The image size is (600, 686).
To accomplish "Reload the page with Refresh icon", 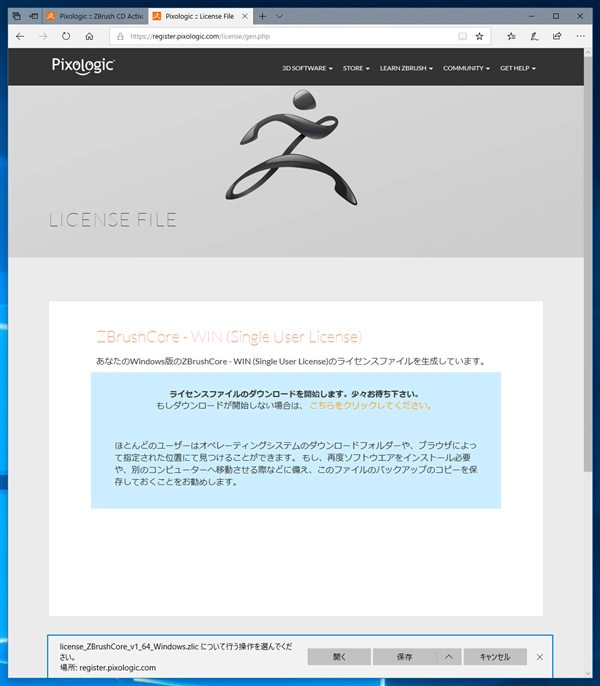I will (x=66, y=36).
